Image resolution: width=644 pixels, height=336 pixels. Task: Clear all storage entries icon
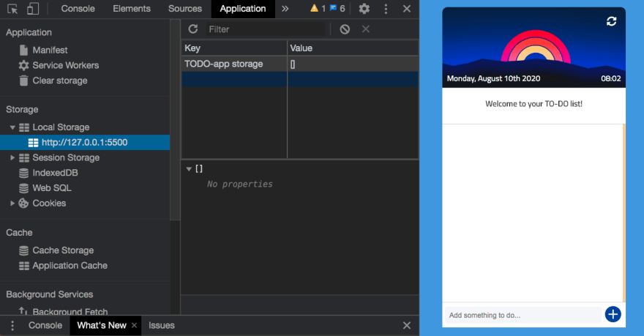[x=345, y=29]
